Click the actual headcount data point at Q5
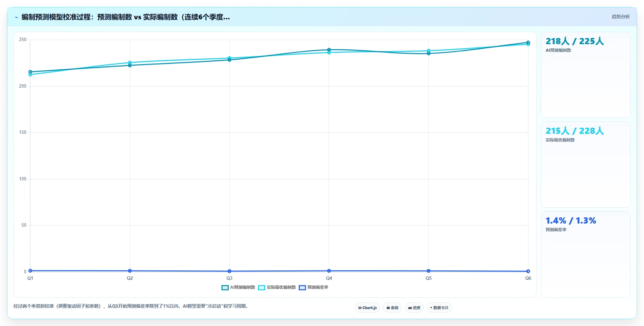The width and height of the screenshot is (644, 326). point(428,51)
